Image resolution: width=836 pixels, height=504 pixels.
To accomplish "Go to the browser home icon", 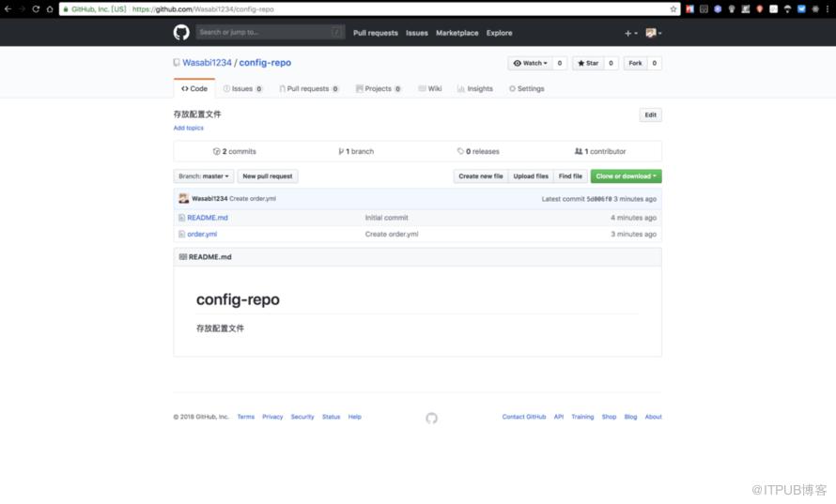I will 50,9.
